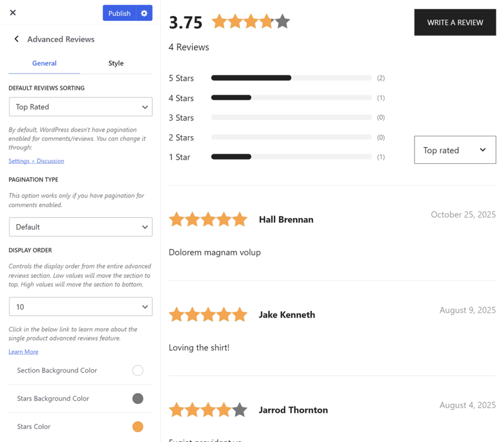Click the 1 Star rating bar
Screen dimensions: 504x442
click(x=291, y=157)
